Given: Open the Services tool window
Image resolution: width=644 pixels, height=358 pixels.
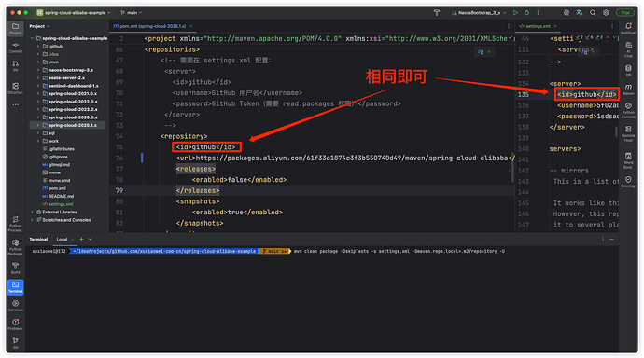Looking at the screenshot, I should pyautogui.click(x=15, y=306).
